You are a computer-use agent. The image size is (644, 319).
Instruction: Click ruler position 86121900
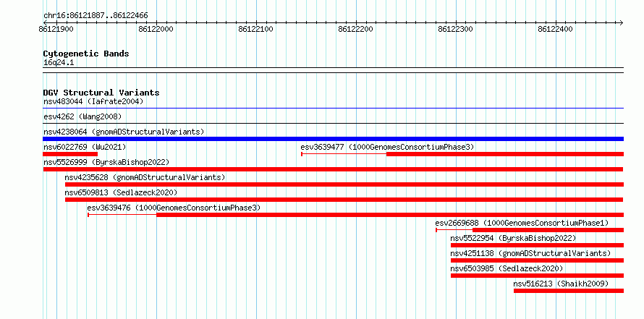pos(56,29)
